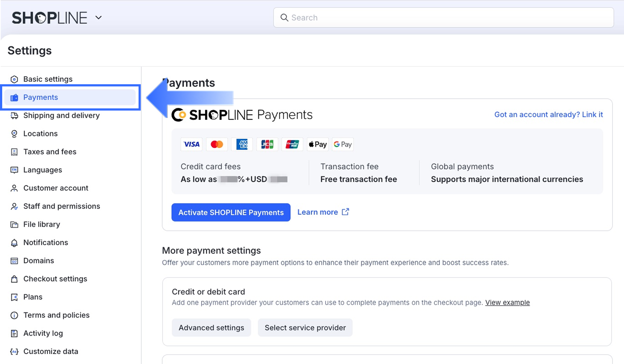Click Select service provider button
Viewport: 624px width, 364px height.
[305, 328]
